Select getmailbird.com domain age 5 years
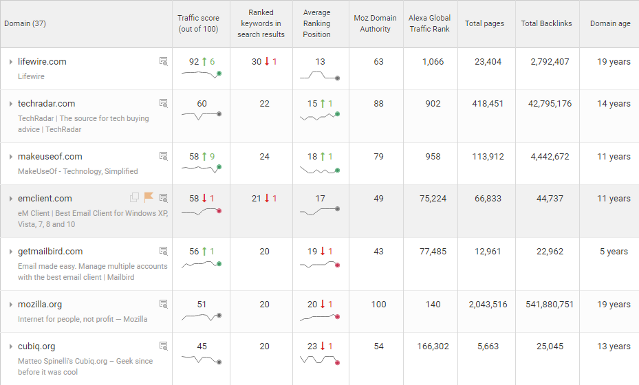The image size is (639, 385). click(614, 251)
